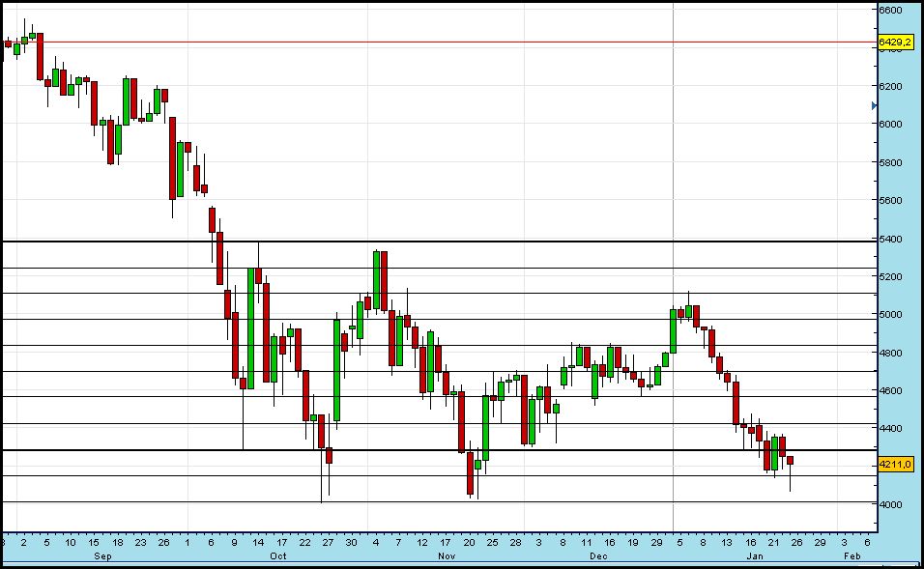Viewport: 924px width, 569px height.
Task: Click the 5400 price axis label
Action: click(890, 240)
